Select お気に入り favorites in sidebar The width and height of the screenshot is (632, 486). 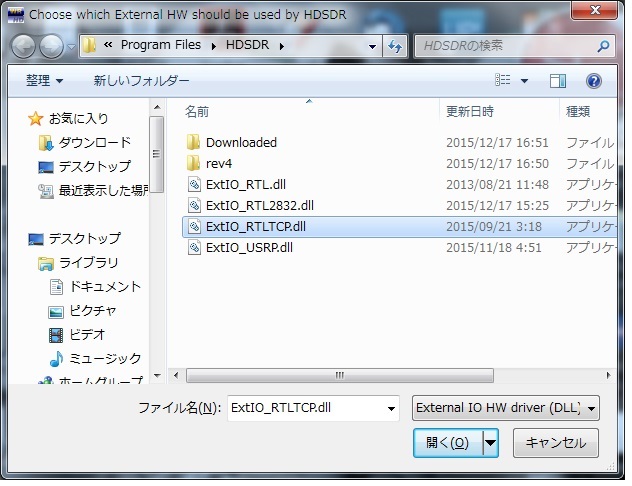pyautogui.click(x=79, y=118)
